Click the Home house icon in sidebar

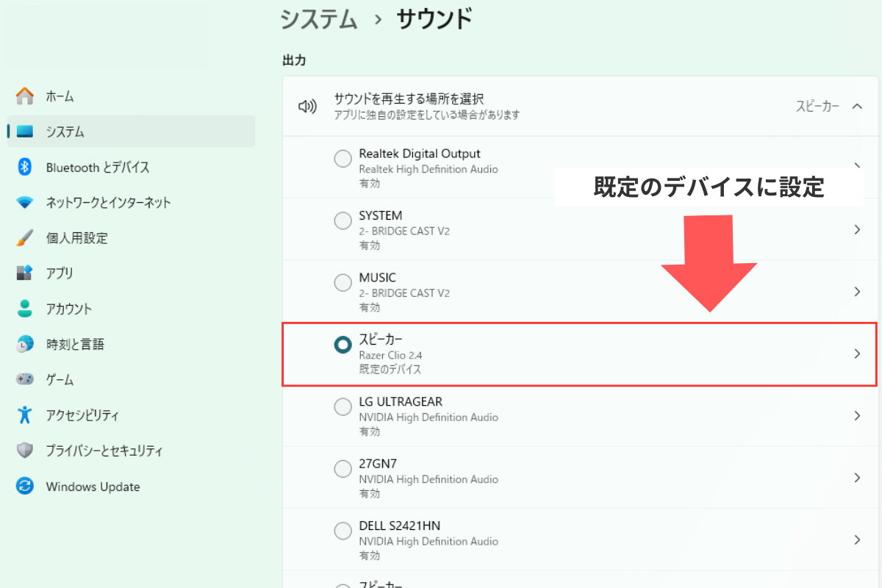(x=25, y=96)
